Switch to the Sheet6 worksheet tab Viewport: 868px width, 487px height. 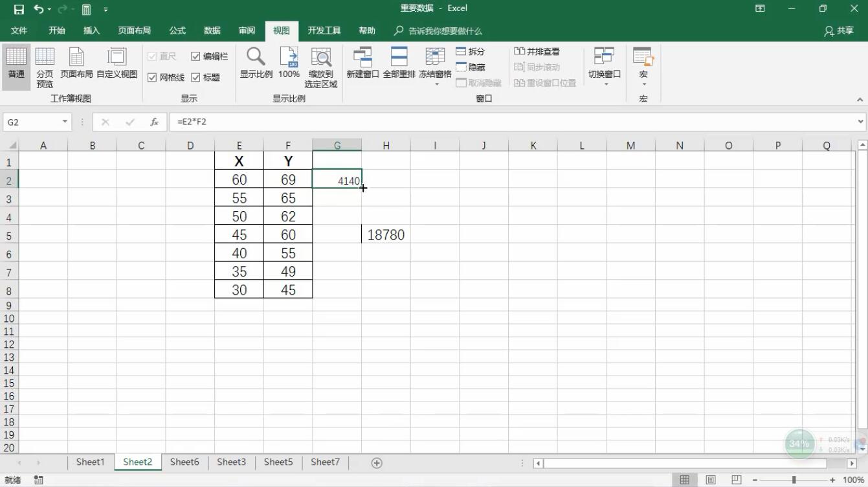click(x=184, y=462)
